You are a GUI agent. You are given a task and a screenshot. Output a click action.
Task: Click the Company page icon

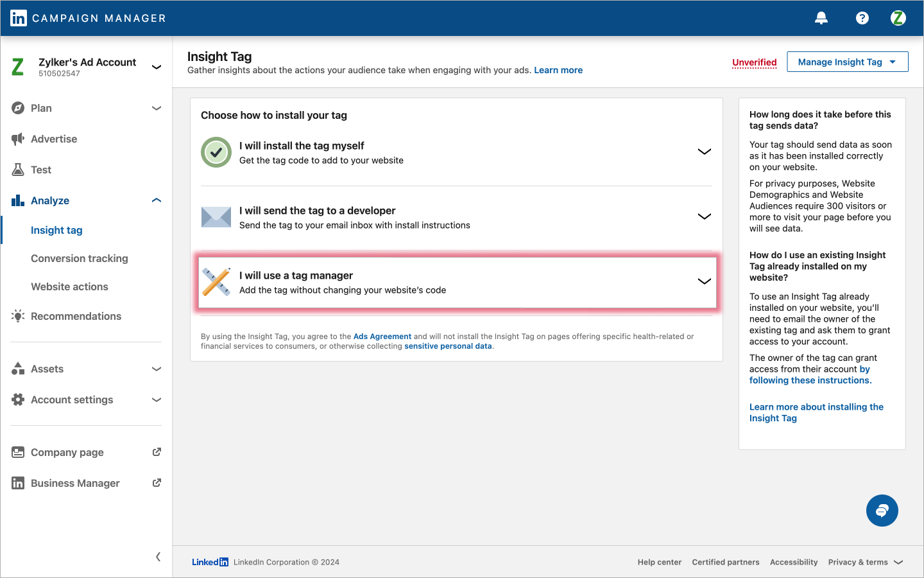(x=18, y=452)
